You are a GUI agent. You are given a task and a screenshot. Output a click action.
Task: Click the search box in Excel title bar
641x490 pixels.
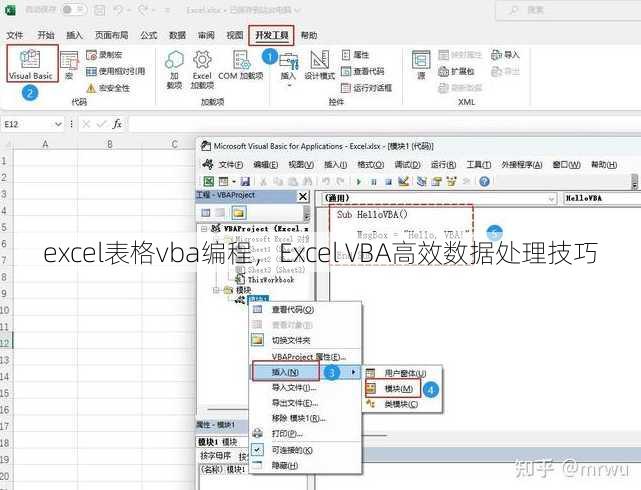[568, 10]
